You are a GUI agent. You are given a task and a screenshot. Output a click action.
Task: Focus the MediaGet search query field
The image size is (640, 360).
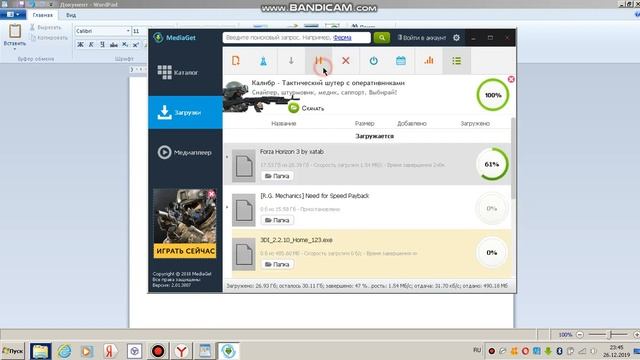(296, 38)
